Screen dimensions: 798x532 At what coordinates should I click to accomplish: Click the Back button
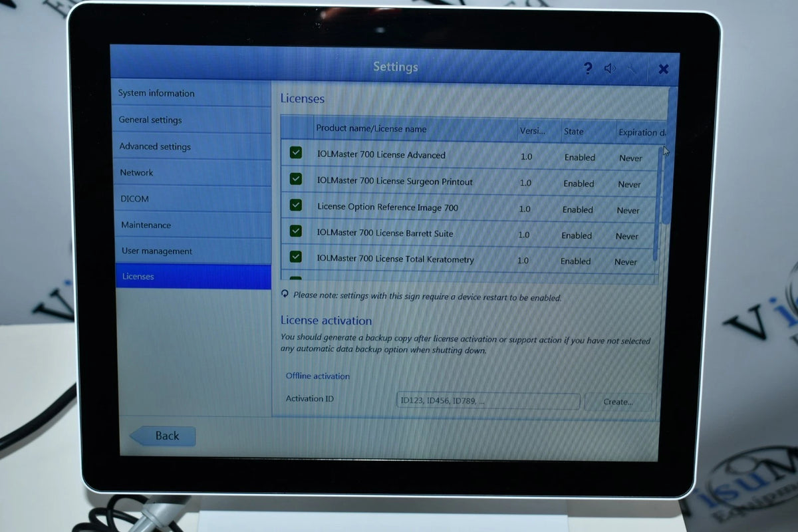point(162,436)
